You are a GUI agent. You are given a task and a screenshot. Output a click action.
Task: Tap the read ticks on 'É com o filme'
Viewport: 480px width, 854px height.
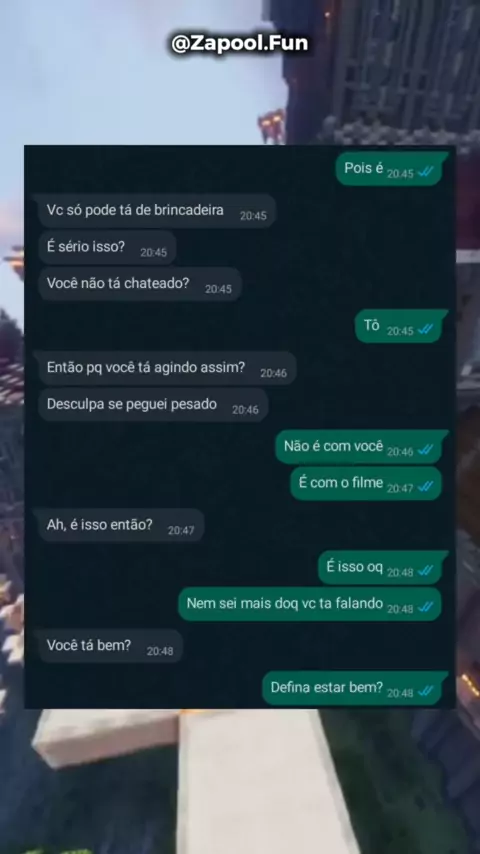click(426, 487)
